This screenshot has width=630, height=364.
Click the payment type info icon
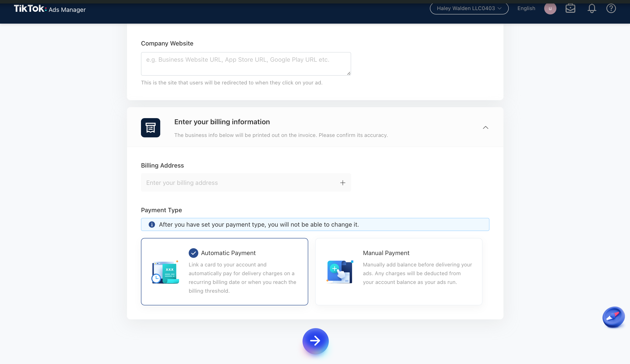[x=152, y=224]
